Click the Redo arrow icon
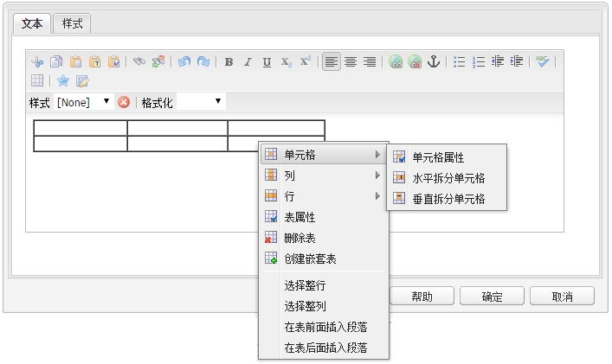 [203, 61]
